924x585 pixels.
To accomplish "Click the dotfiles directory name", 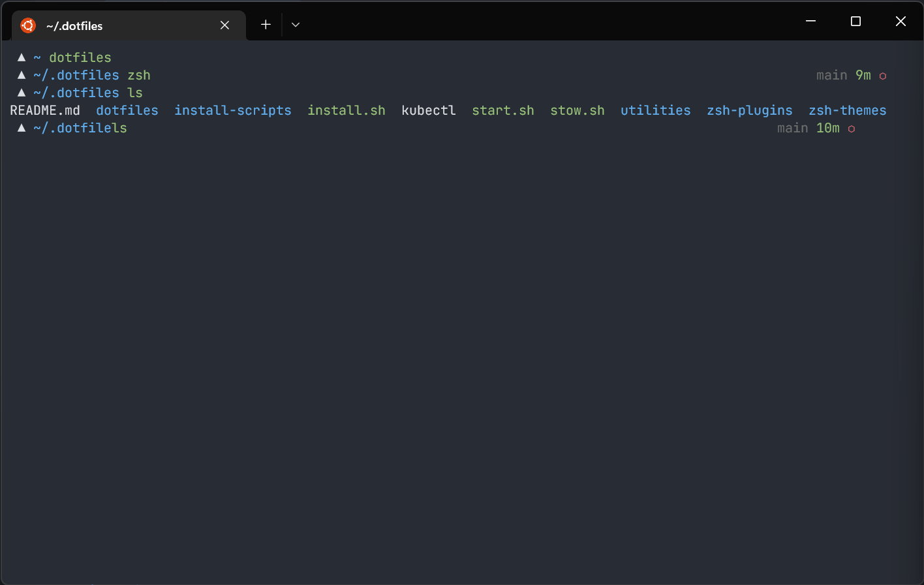I will pyautogui.click(x=127, y=110).
